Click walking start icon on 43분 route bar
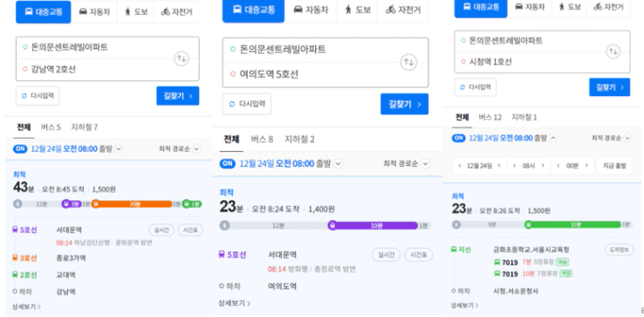The image size is (644, 317). 17,204
